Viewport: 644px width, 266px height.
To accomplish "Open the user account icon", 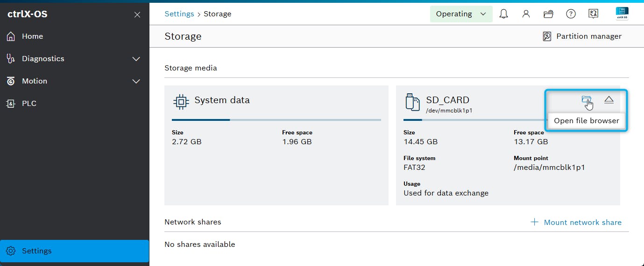I will (526, 14).
